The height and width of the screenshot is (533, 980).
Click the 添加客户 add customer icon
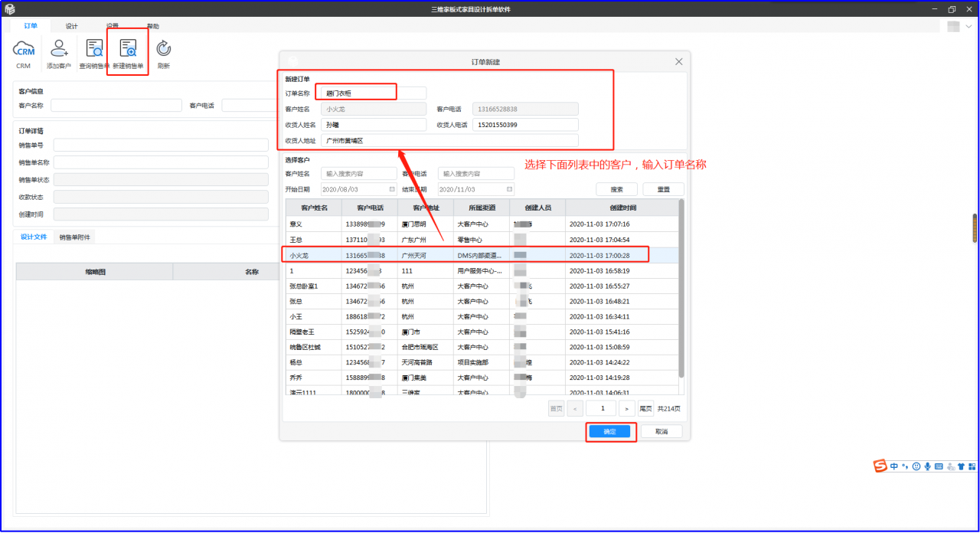click(x=59, y=49)
